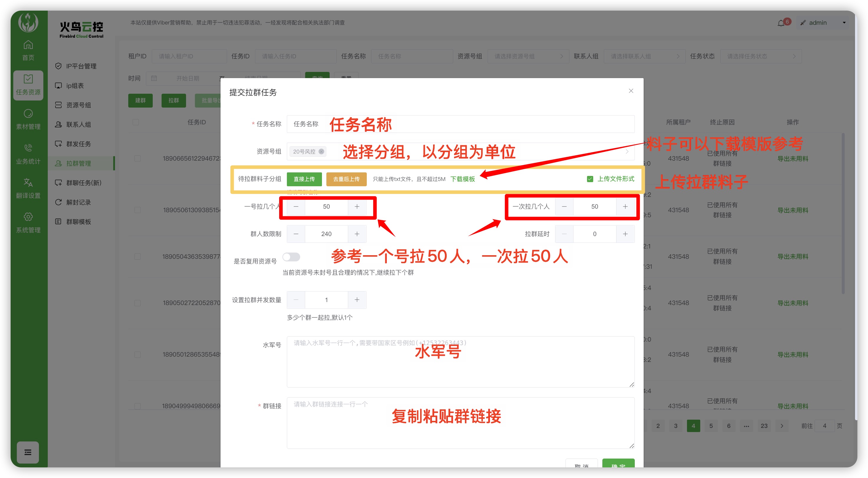Image resolution: width=868 pixels, height=478 pixels.
Task: Increase 一号拉几个人 with plus button
Action: point(357,207)
